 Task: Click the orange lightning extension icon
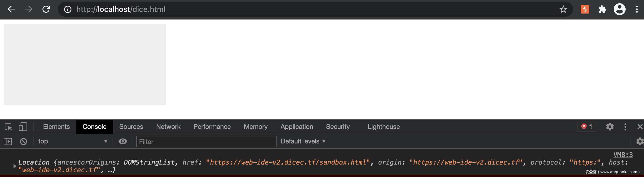pyautogui.click(x=585, y=9)
